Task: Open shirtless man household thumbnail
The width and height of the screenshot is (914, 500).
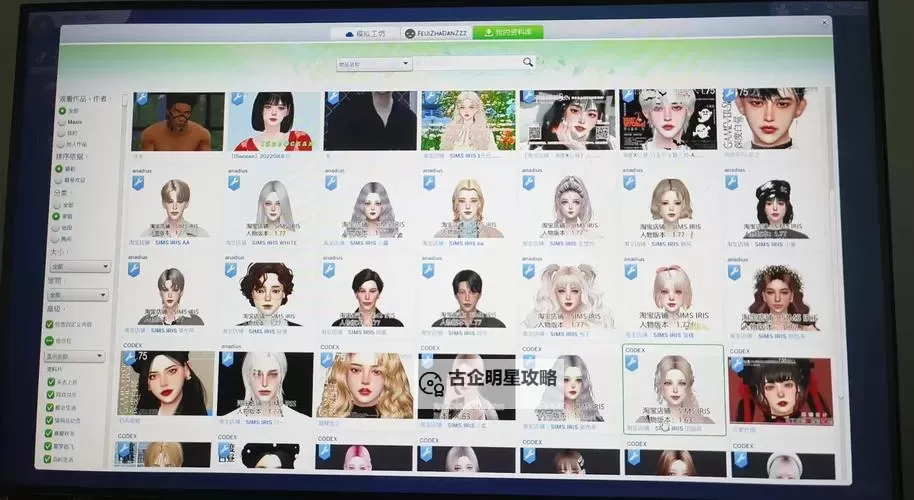Action: tap(178, 121)
